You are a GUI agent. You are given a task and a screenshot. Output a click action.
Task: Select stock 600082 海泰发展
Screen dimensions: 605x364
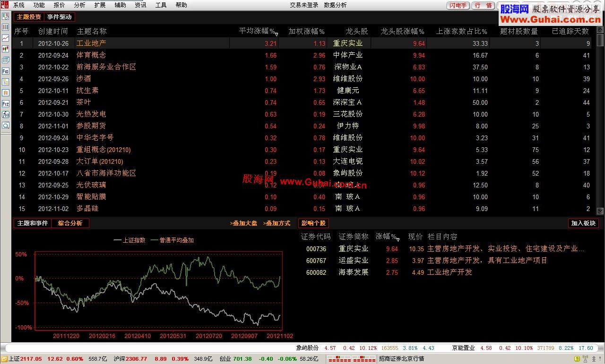pyautogui.click(x=443, y=272)
